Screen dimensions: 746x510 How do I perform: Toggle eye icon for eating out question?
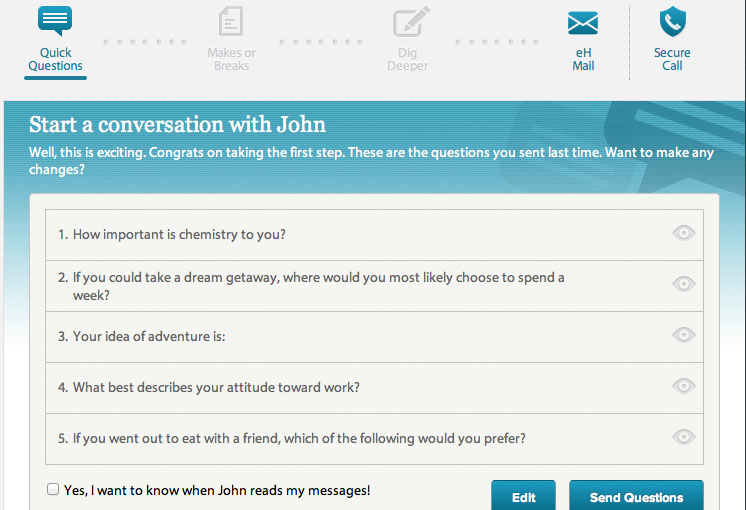pyautogui.click(x=683, y=437)
